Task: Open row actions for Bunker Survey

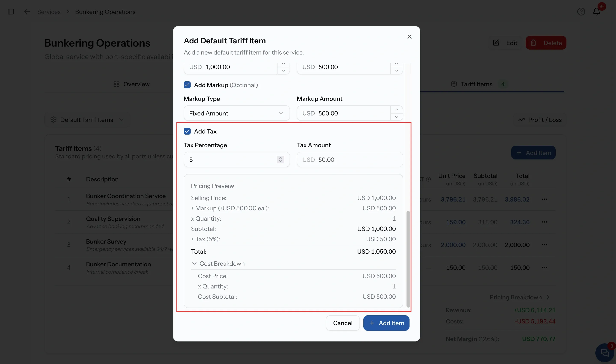Action: coord(544,245)
